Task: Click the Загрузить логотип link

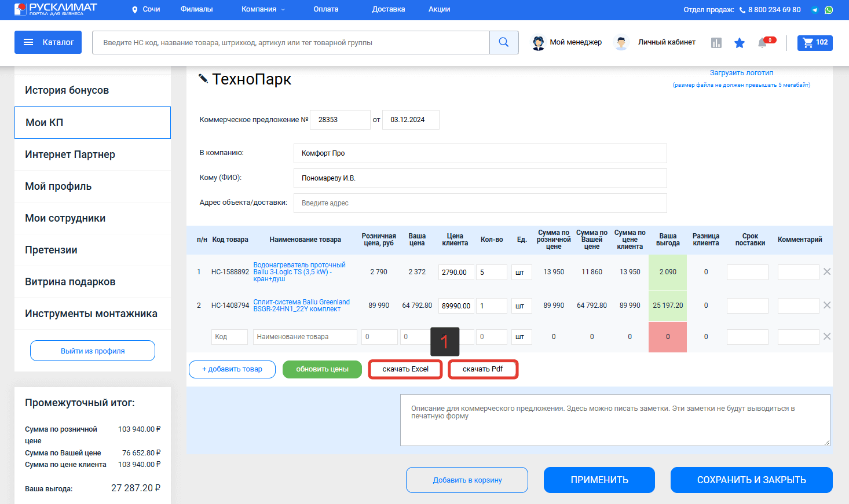Action: point(741,73)
